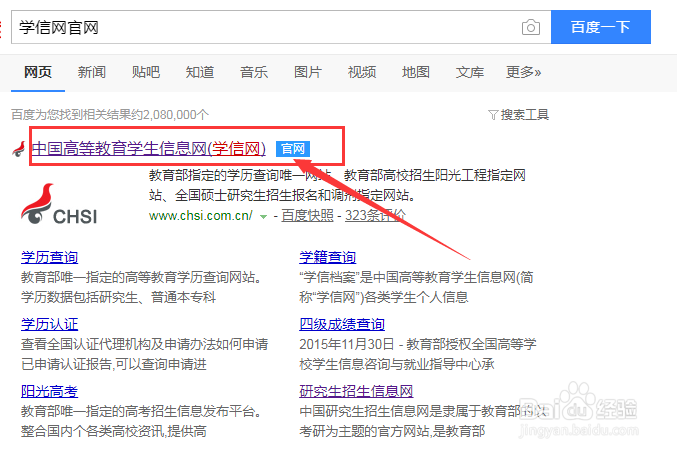This screenshot has height=454, width=677.
Task: Open 搜索工具 filter options
Action: [x=525, y=115]
